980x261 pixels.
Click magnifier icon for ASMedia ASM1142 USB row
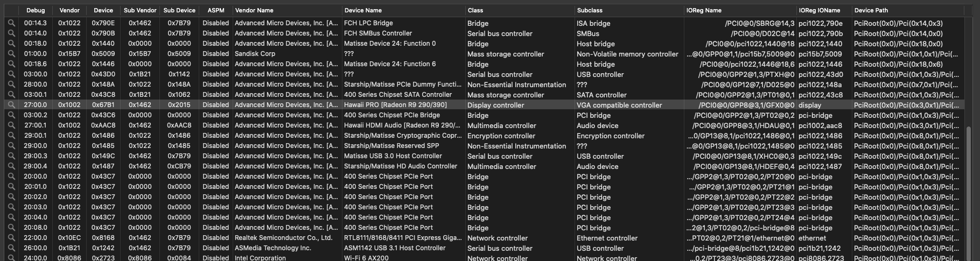tap(11, 248)
